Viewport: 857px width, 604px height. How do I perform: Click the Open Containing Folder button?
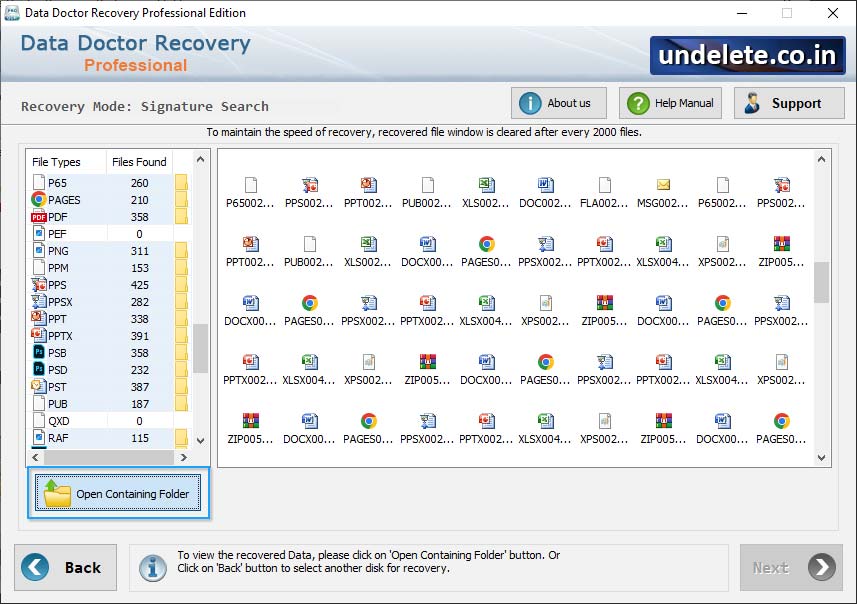pyautogui.click(x=118, y=491)
